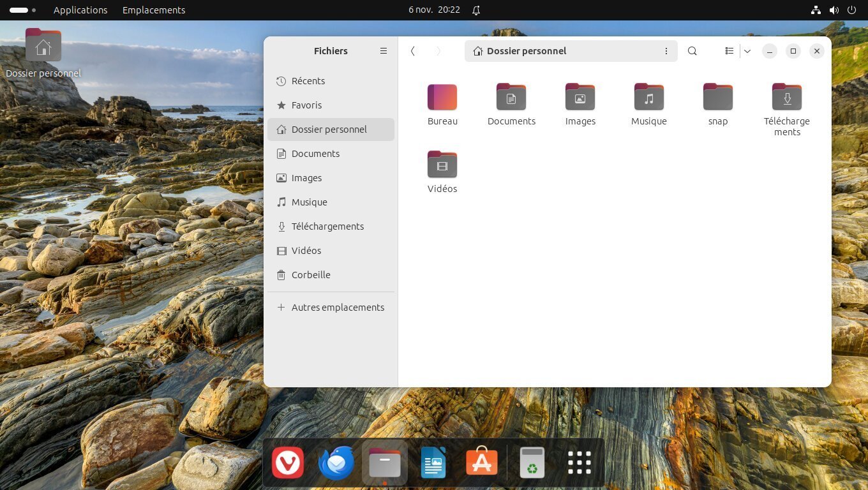Open Favoris in the sidebar
The image size is (868, 490).
(306, 105)
